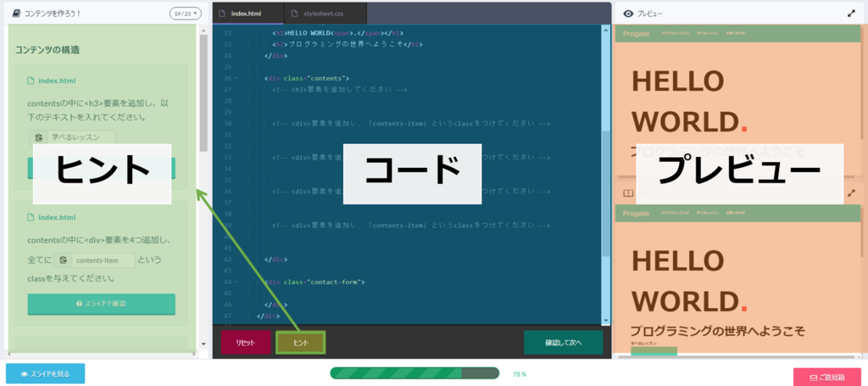Click the div class="contact-form" code line
The width and height of the screenshot is (868, 386).
[314, 282]
